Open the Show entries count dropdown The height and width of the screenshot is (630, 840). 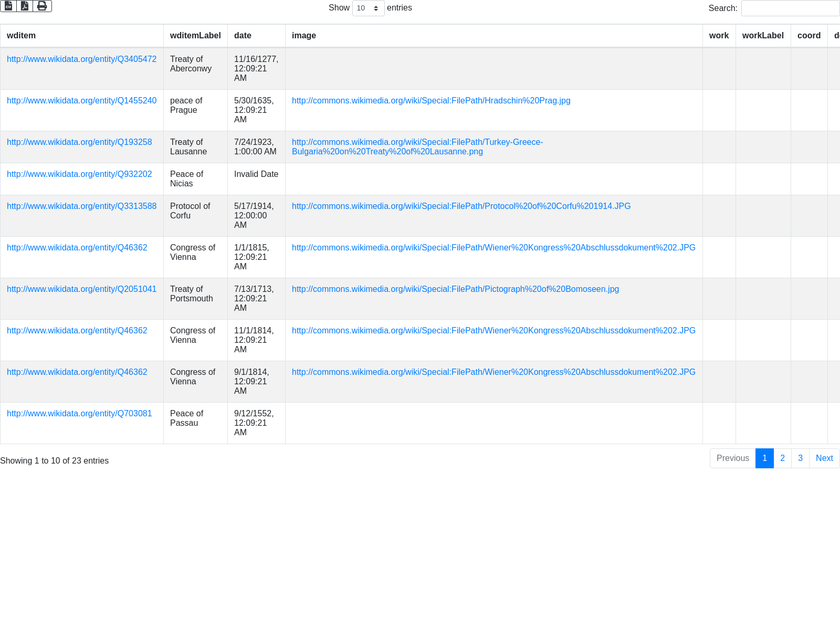pos(368,8)
